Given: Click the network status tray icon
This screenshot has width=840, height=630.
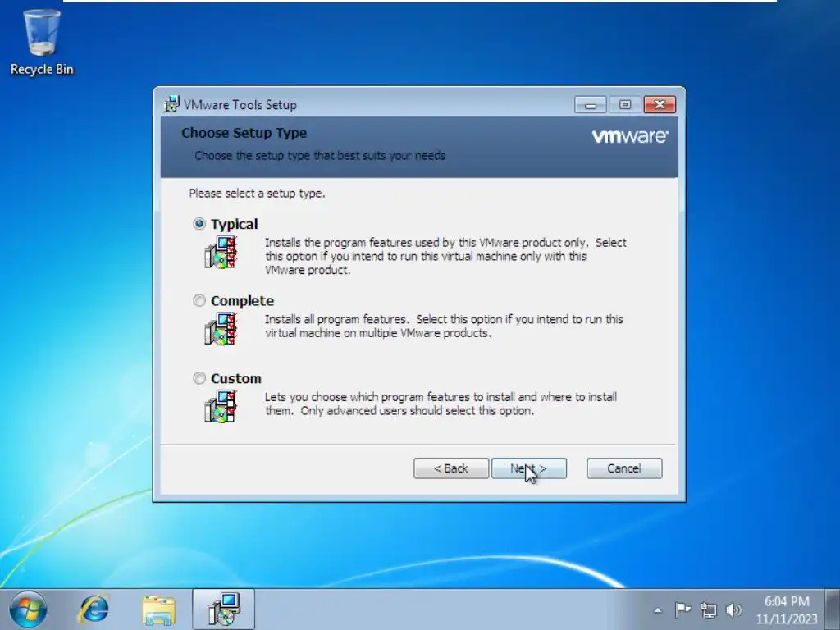Looking at the screenshot, I should tap(708, 609).
